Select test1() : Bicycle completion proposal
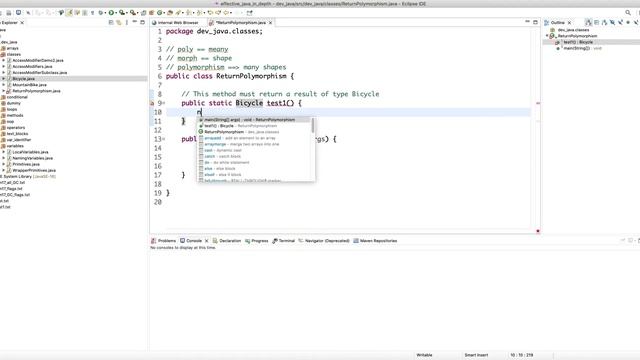Viewport: 640px width, 360px height. click(x=254, y=126)
